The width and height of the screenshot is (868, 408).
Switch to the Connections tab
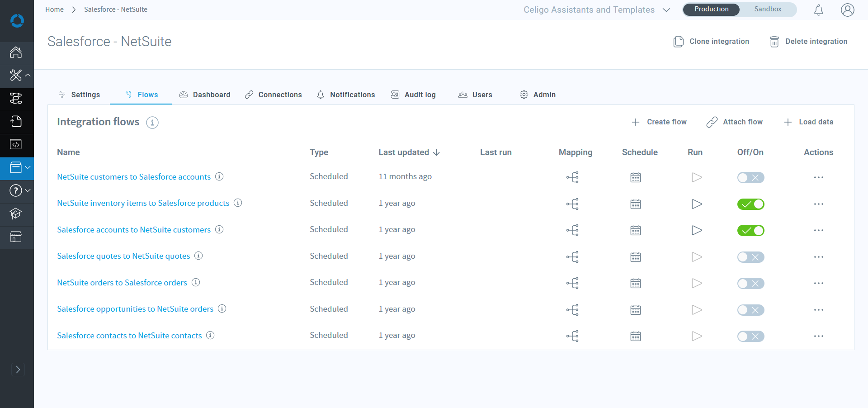click(x=273, y=95)
